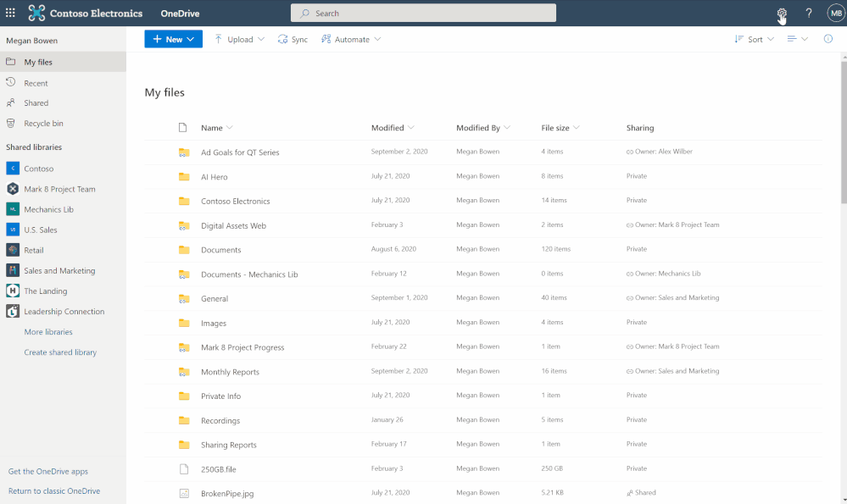Open the Contoso Electronics folder

(x=235, y=202)
